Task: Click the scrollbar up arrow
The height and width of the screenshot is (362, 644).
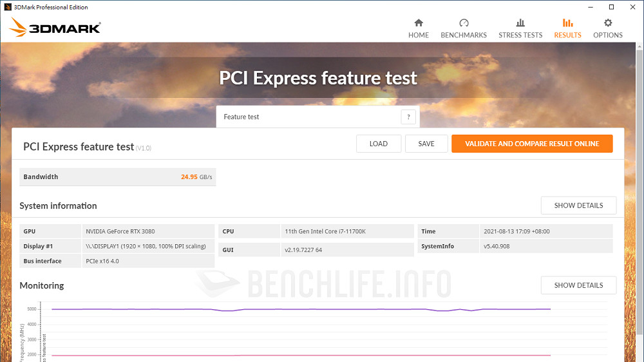Action: (639, 46)
